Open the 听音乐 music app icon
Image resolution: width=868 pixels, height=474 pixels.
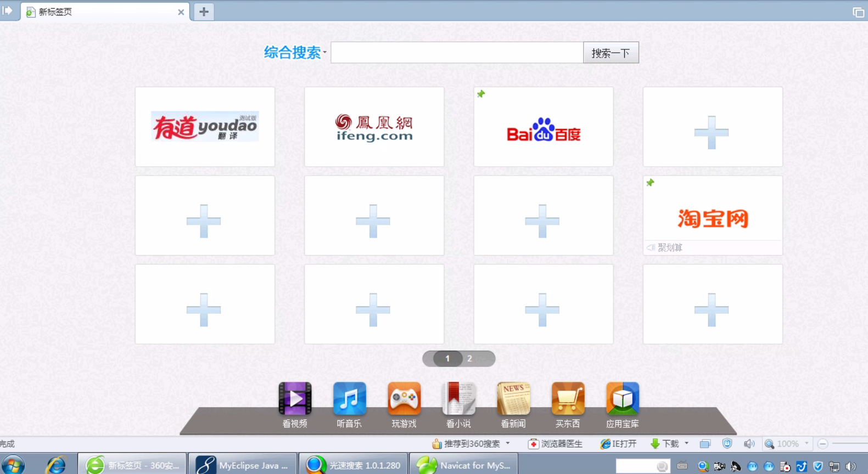349,398
